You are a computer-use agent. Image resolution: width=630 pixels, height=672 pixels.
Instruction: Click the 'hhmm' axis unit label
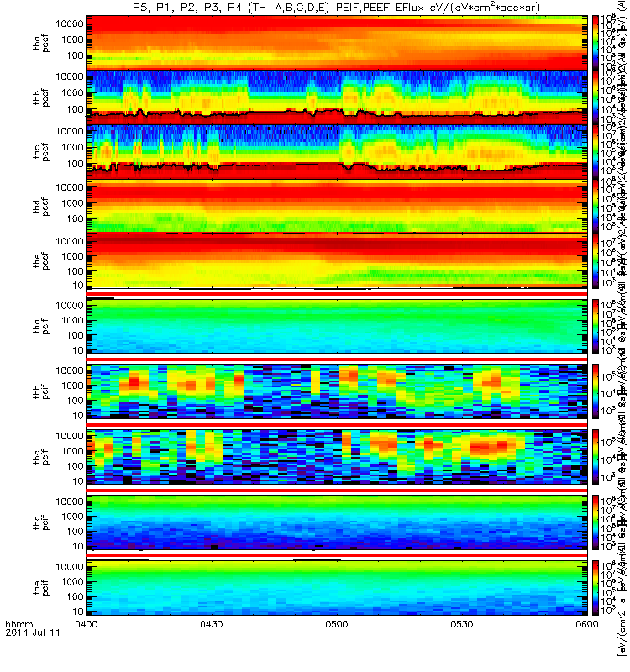tap(18, 624)
